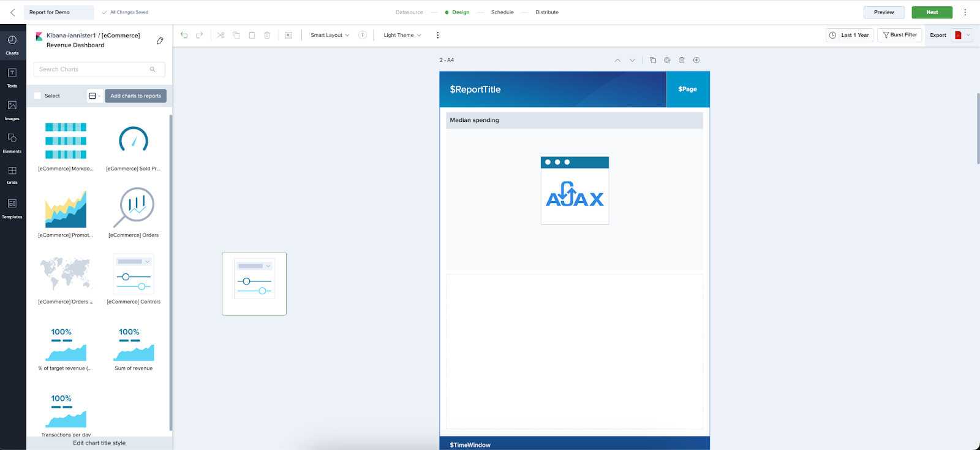Screen dimensions: 980x450
Task: Open the chart view layout dropdown
Action: point(95,96)
